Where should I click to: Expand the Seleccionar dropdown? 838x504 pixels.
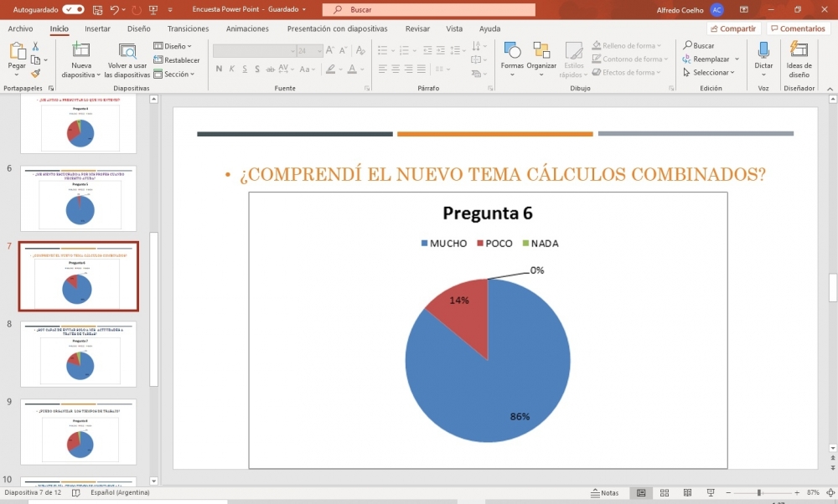709,73
